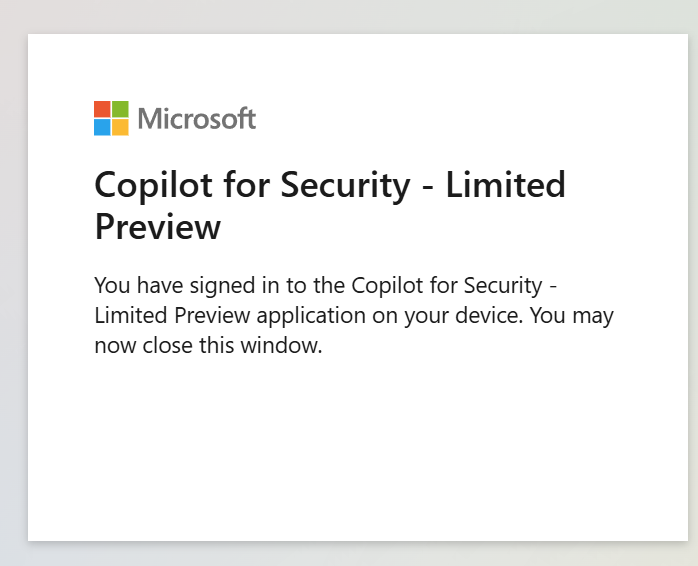Click the gray Microsoft wordmark text

coord(197,118)
